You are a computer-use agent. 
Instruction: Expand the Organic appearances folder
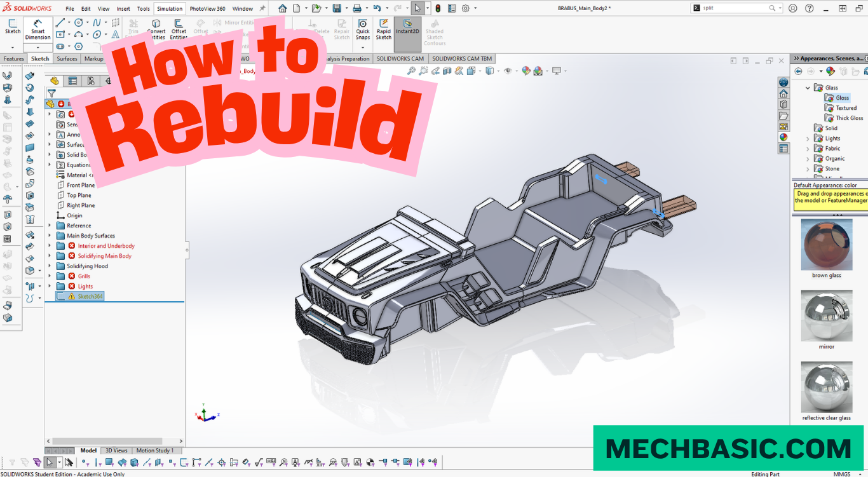(x=808, y=159)
